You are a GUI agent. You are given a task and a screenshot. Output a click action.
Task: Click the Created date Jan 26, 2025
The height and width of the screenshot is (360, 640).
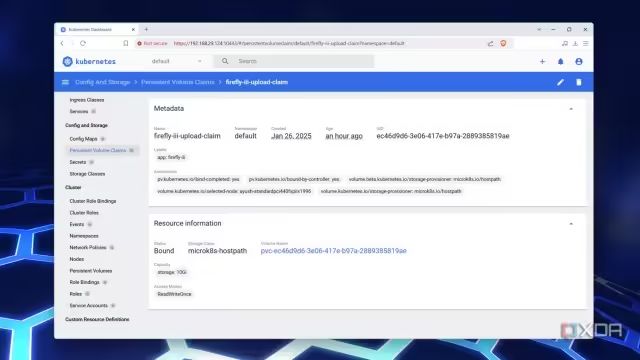pyautogui.click(x=291, y=136)
